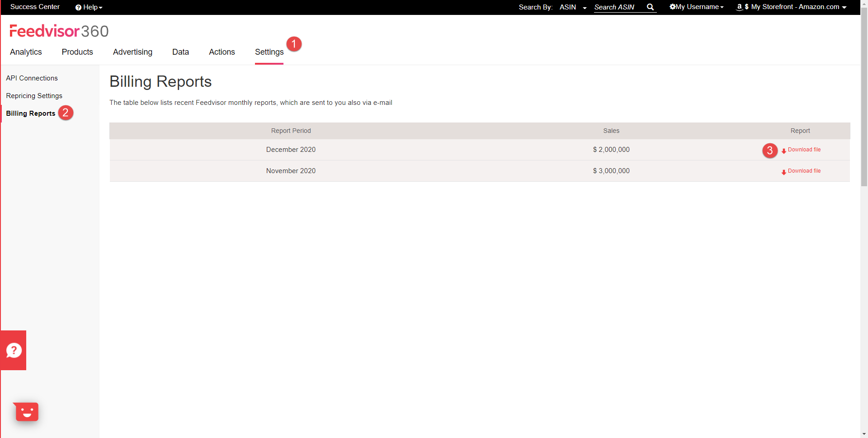This screenshot has height=438, width=868.
Task: Switch to the Analytics tab
Action: tap(26, 52)
